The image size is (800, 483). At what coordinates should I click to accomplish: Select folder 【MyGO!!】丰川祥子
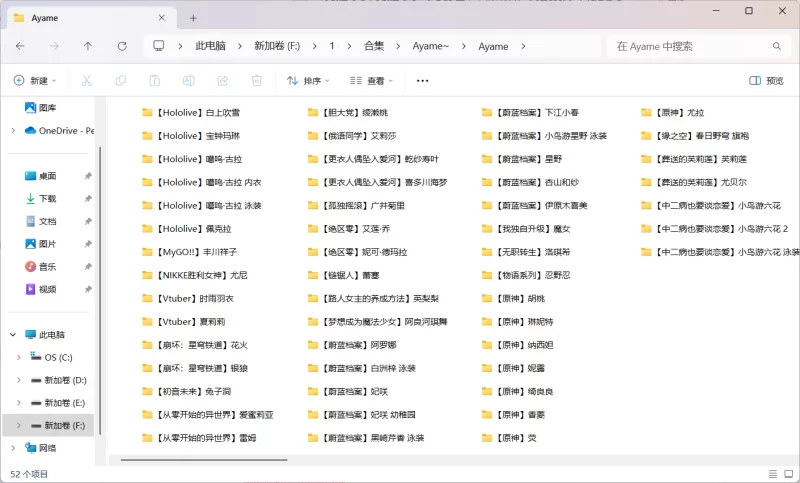pos(190,252)
